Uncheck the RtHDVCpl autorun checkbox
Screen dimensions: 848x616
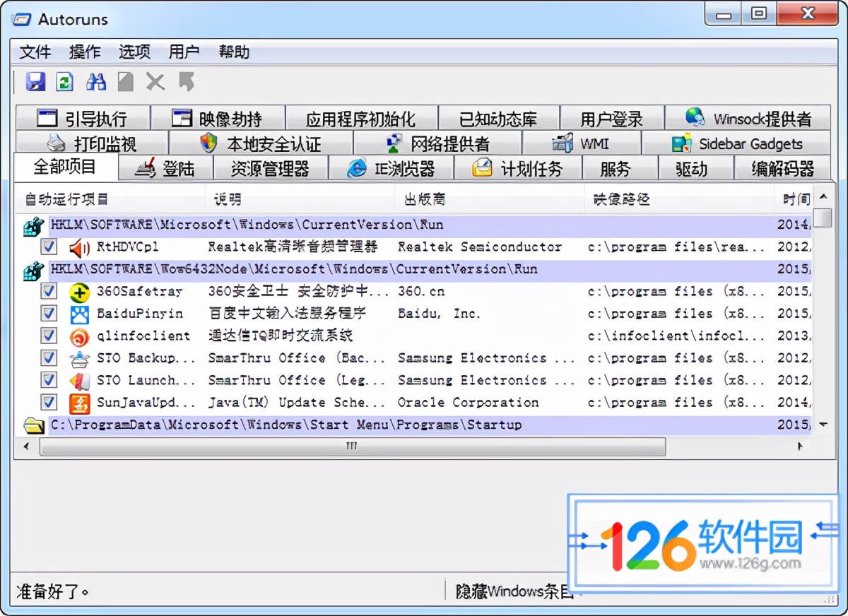pos(49,247)
